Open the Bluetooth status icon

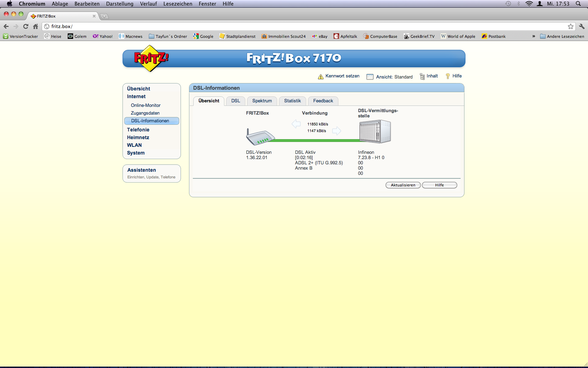(x=519, y=4)
